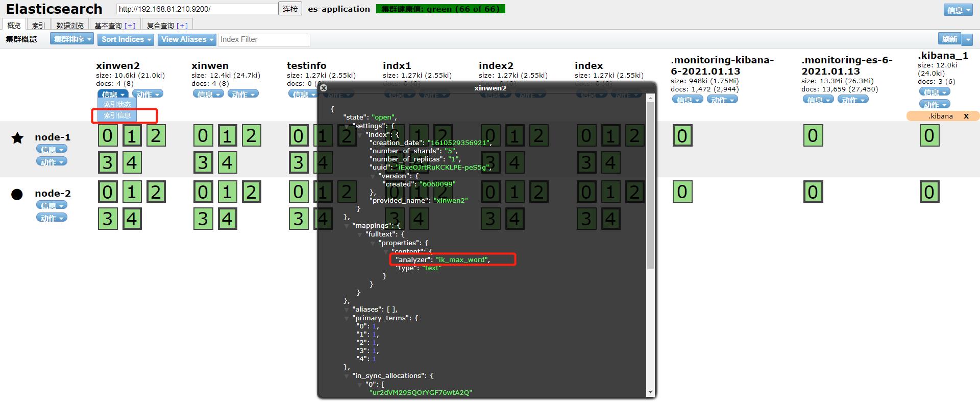Open node-1 动作 dropdown
980x402 pixels.
pos(52,161)
